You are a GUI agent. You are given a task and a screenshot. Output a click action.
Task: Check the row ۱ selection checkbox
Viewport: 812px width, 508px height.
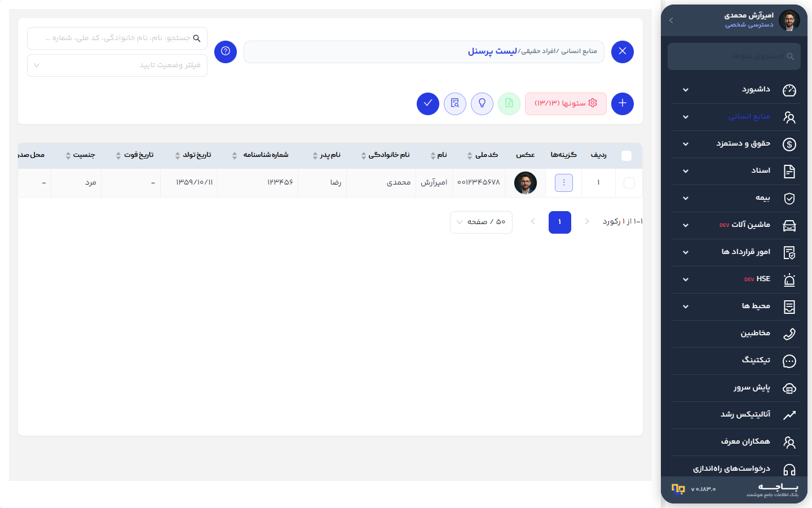[x=629, y=183]
